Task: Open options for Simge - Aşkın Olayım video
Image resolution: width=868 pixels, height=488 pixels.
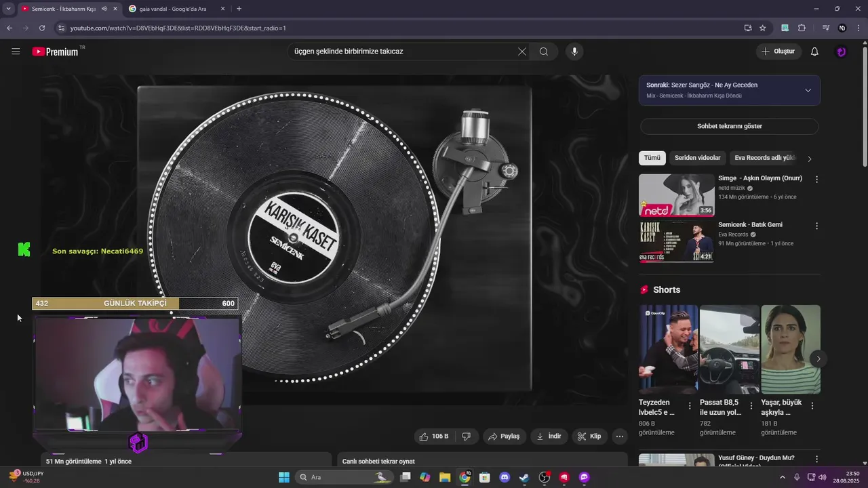Action: [816, 180]
